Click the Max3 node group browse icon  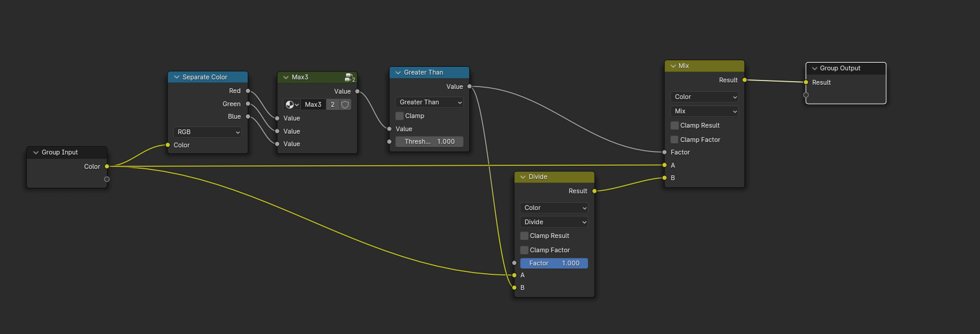(x=292, y=104)
